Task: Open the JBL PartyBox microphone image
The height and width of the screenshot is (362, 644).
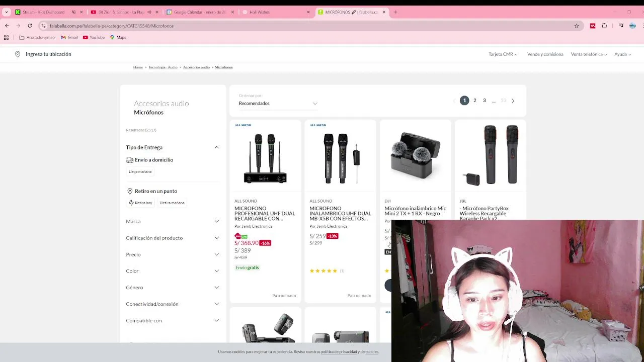Action: [491, 155]
